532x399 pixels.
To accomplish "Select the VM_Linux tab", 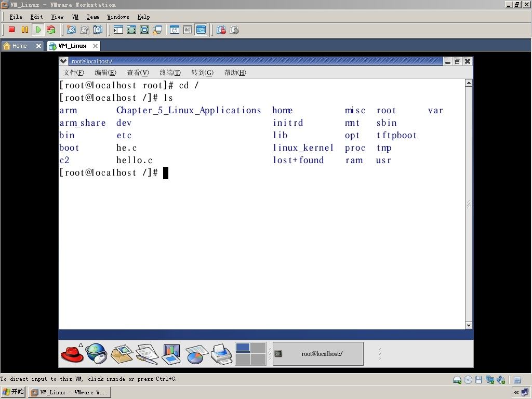I will pos(72,46).
